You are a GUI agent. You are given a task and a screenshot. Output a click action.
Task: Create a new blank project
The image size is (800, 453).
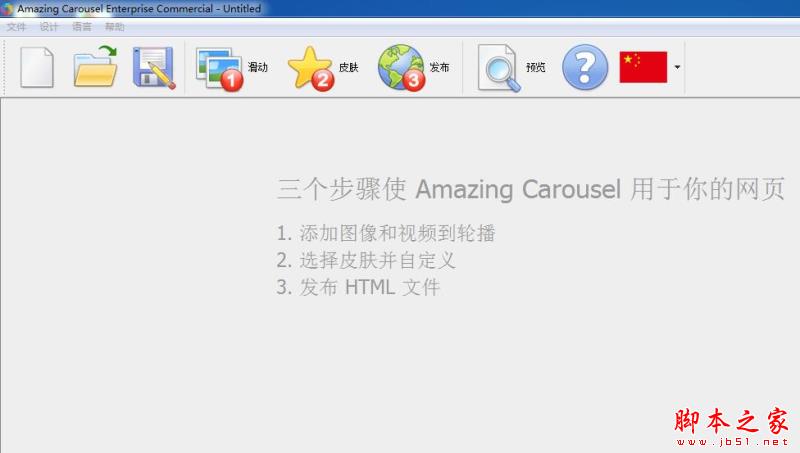37,67
